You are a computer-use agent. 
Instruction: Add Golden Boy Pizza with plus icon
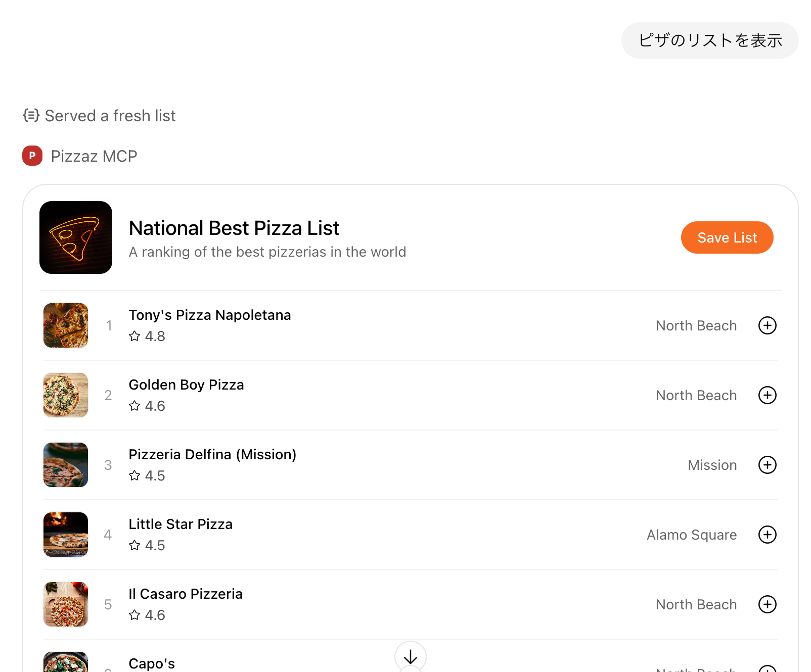coord(767,395)
